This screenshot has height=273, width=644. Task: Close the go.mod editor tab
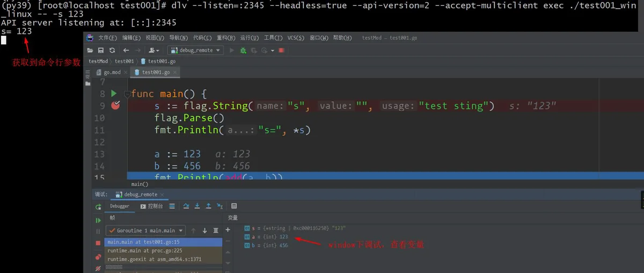(x=126, y=72)
